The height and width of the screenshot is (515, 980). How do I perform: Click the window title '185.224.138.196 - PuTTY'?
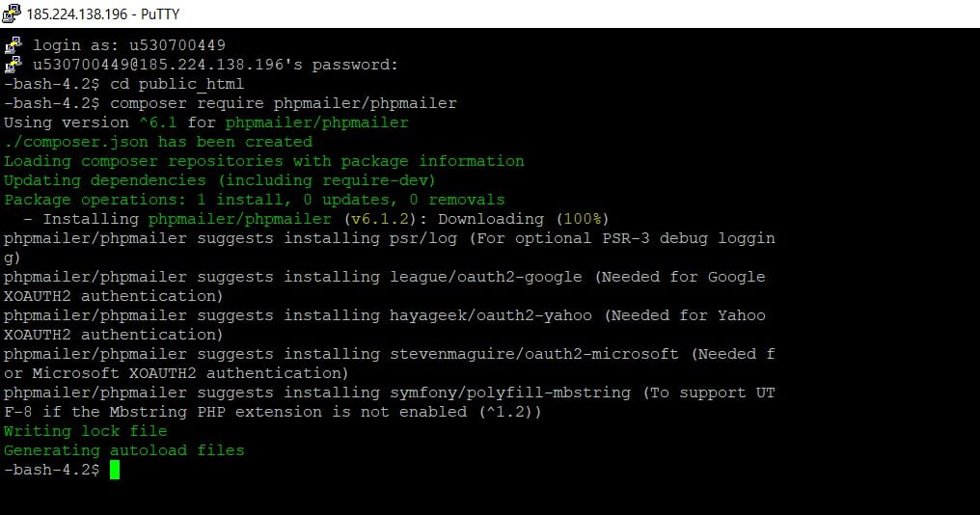(x=103, y=14)
